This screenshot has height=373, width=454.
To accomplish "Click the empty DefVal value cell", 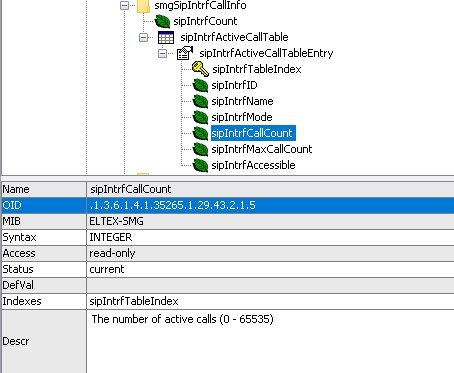I will 270,285.
